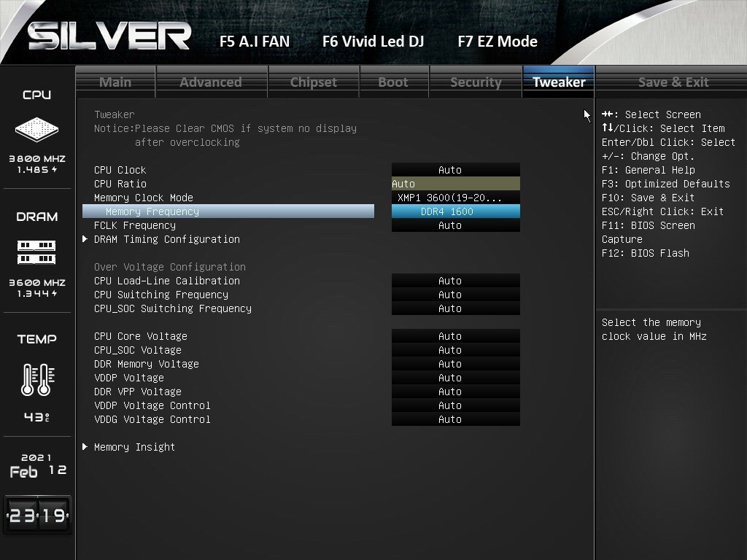Open CPU Load-Line Calibration dropdown

click(x=455, y=281)
